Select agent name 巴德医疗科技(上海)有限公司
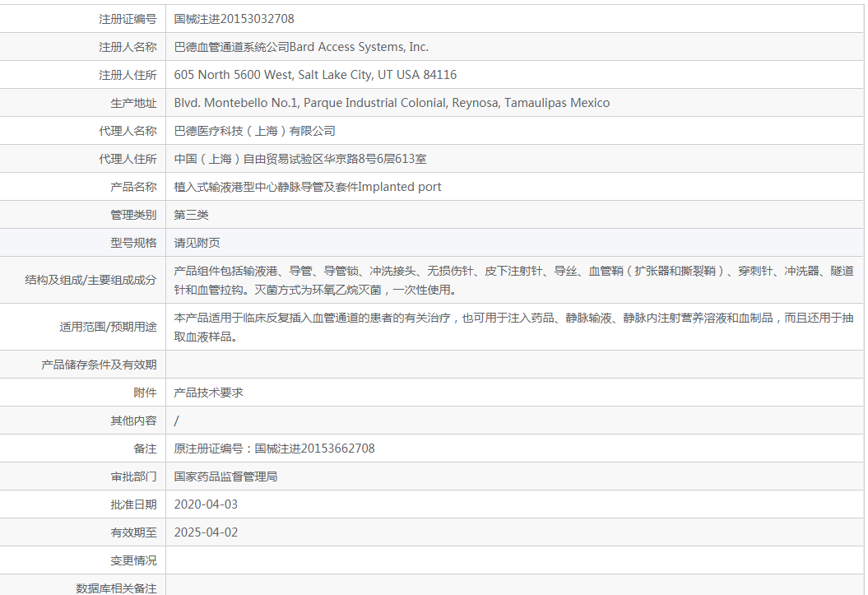The width and height of the screenshot is (868, 595). point(255,131)
